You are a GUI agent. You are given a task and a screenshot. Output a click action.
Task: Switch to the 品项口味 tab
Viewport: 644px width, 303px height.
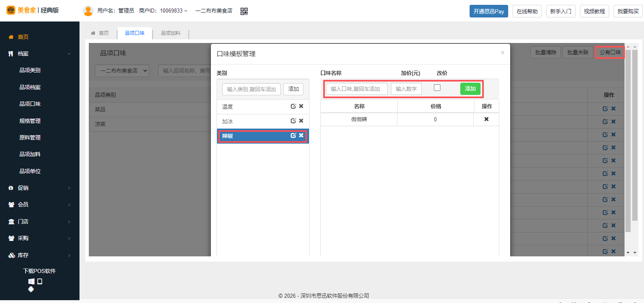[x=135, y=33]
